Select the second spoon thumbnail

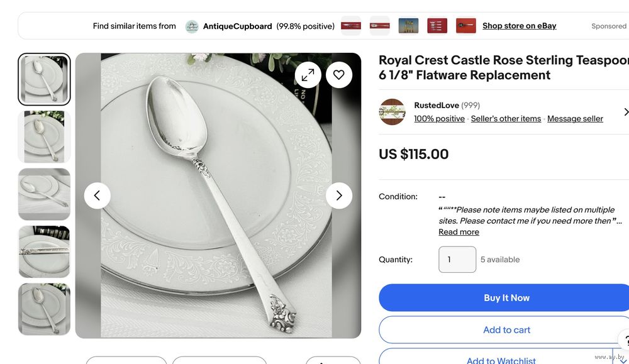(44, 136)
